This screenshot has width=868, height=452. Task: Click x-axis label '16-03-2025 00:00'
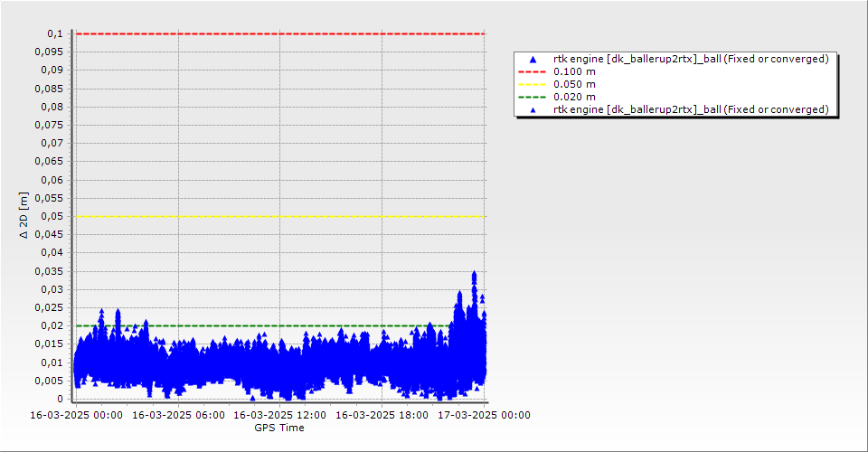coord(76,415)
